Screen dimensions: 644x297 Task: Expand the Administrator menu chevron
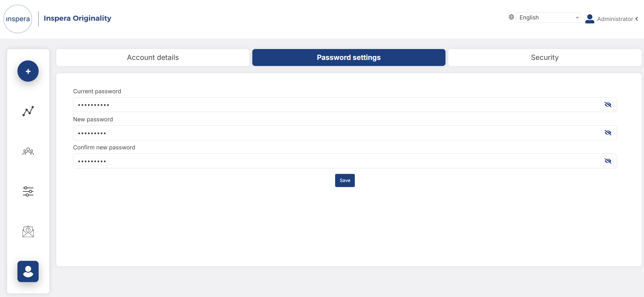tap(637, 19)
